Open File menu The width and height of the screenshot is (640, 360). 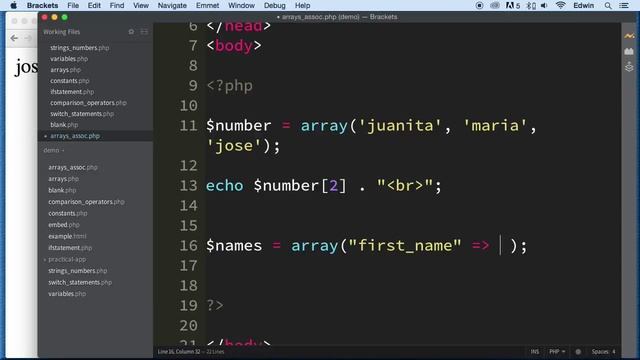[73, 5]
